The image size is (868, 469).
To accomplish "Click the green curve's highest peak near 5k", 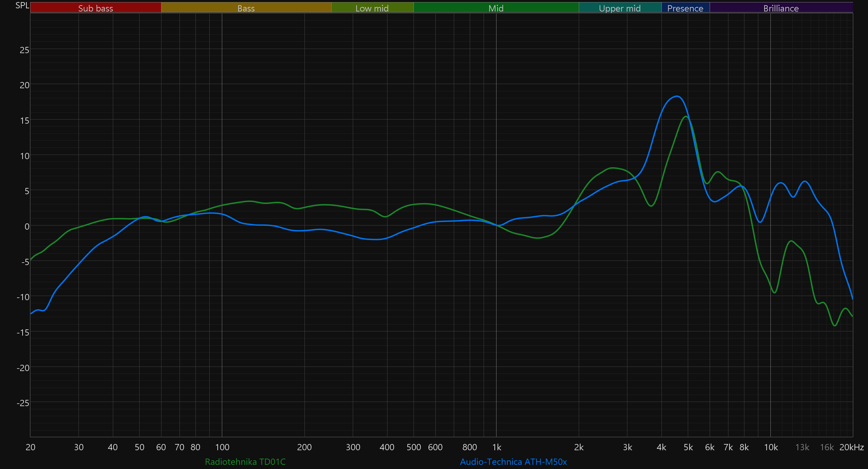I will click(686, 116).
